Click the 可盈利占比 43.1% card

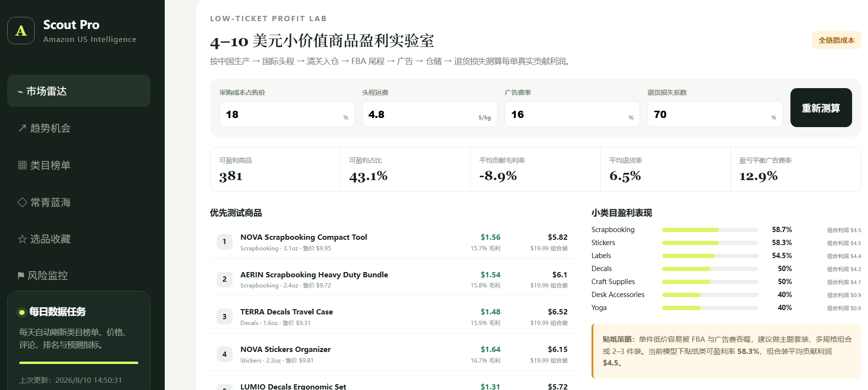[x=405, y=169]
